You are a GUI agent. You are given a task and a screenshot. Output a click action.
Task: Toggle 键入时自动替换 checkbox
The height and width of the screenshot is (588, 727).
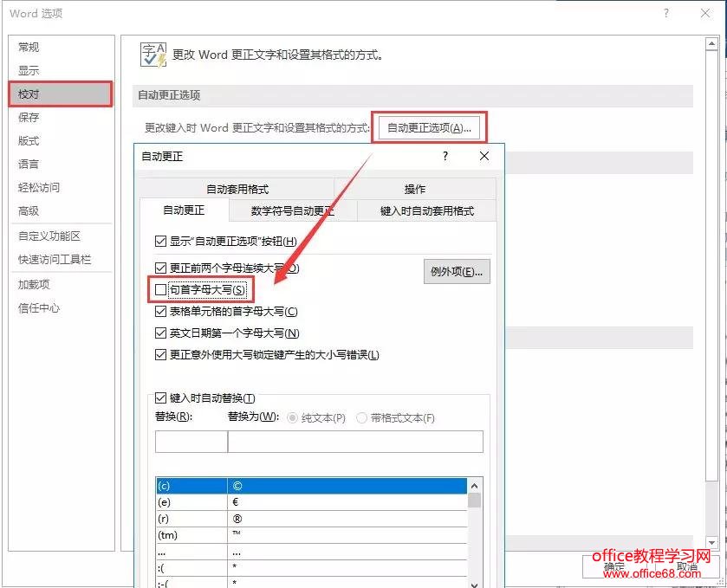coord(160,397)
